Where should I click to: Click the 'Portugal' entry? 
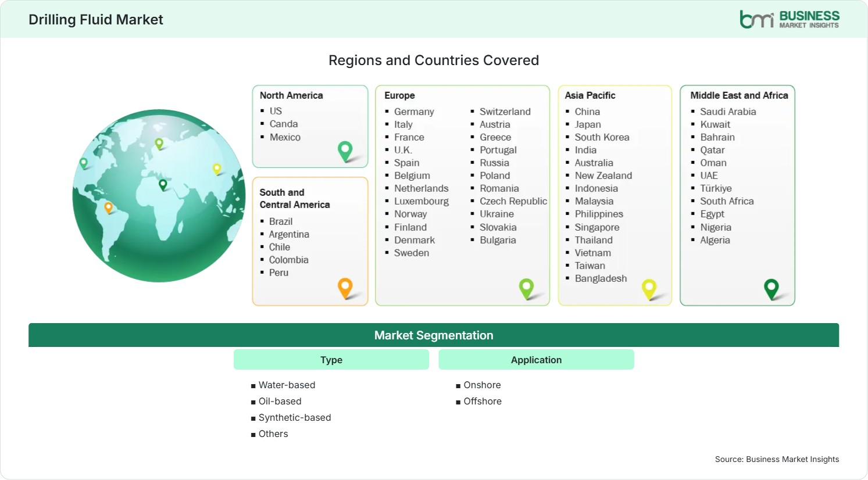pos(498,150)
